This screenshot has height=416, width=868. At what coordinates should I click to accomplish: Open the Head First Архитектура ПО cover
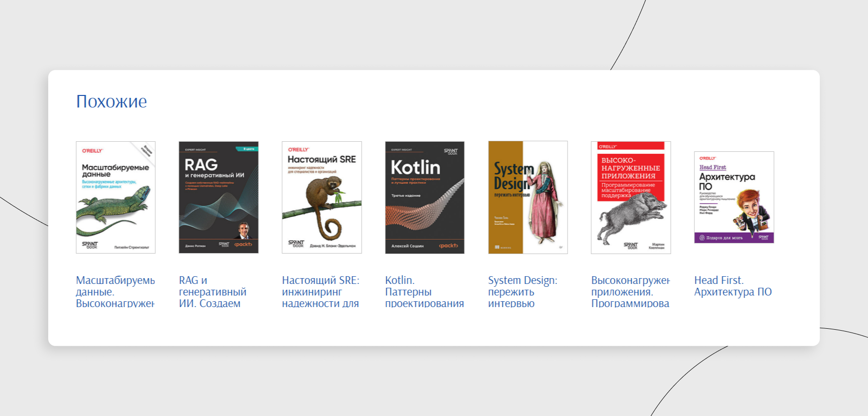coord(734,197)
